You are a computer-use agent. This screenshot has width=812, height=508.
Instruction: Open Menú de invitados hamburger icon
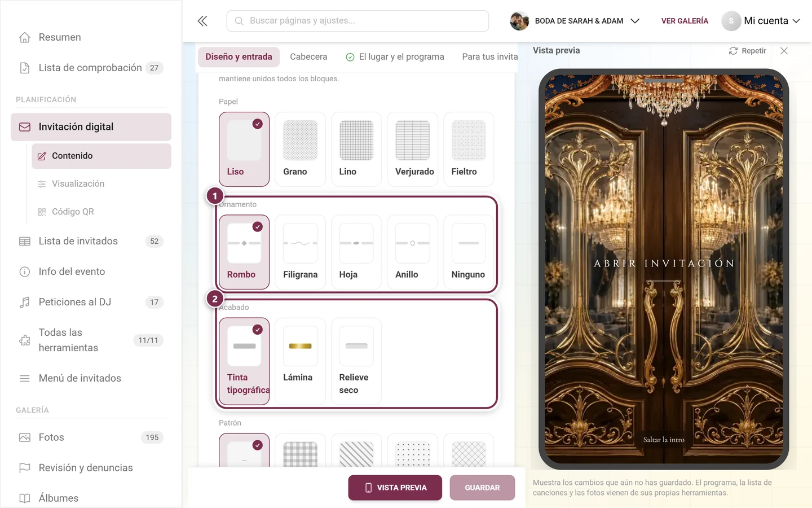(x=25, y=378)
